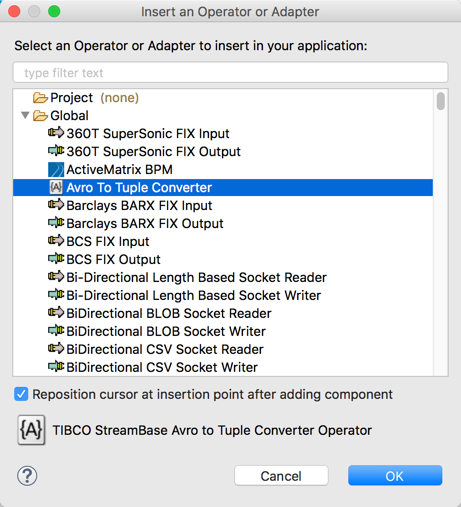Click the 360T SuperSonic FIX Input adapter icon
The height and width of the screenshot is (507, 461).
click(56, 133)
